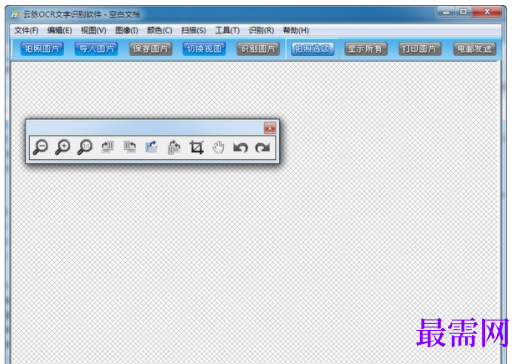The image size is (528, 364).
Task: Click the 导入图片 button
Action: click(x=96, y=49)
